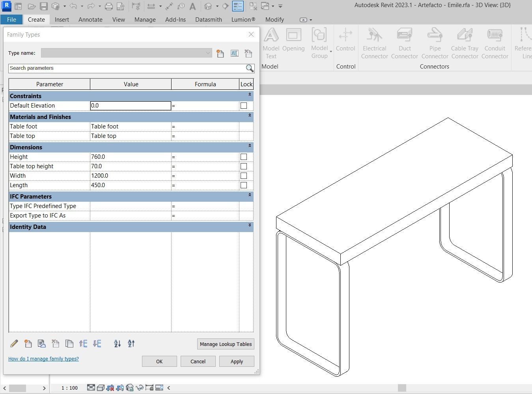Click the Undo arrow icon
The width and height of the screenshot is (532, 394).
coord(73,6)
